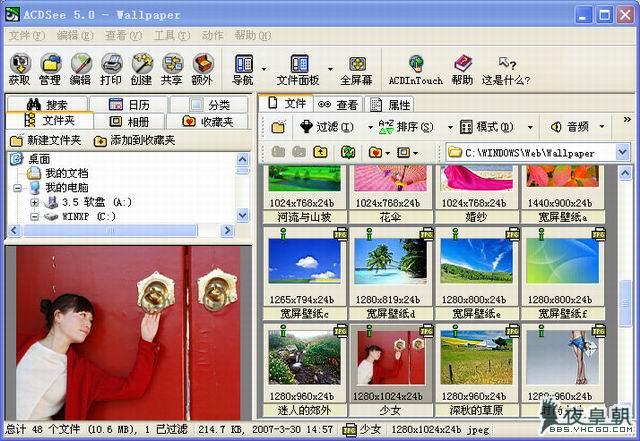Viewport: 640px width, 441px height.
Task: Click 新建文件夹 new folder button
Action: (45, 141)
